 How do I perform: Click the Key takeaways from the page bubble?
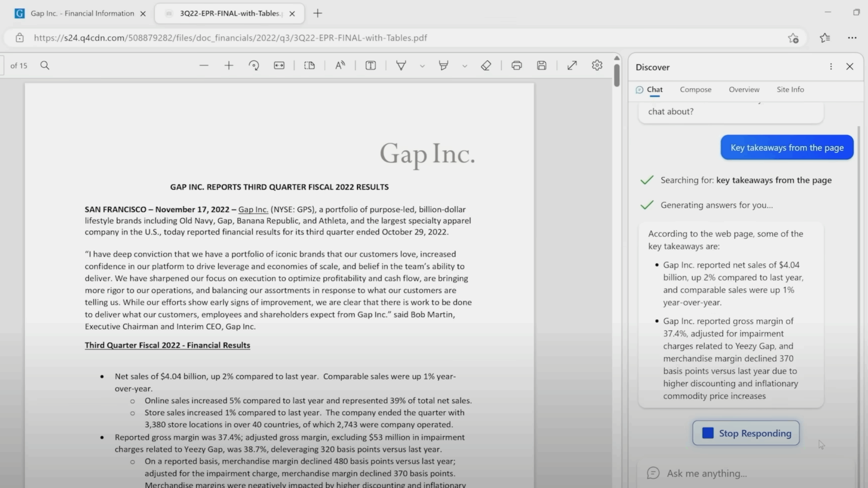coord(787,147)
